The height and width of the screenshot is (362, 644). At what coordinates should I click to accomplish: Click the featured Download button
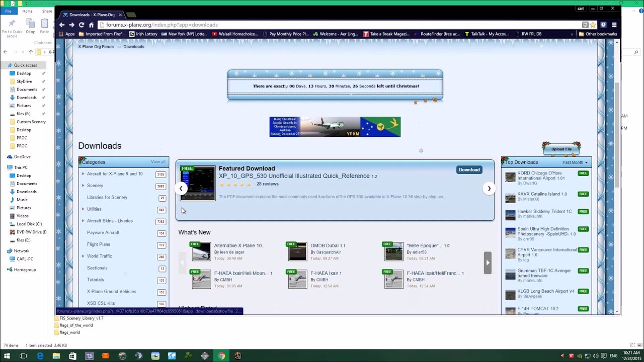click(x=469, y=170)
